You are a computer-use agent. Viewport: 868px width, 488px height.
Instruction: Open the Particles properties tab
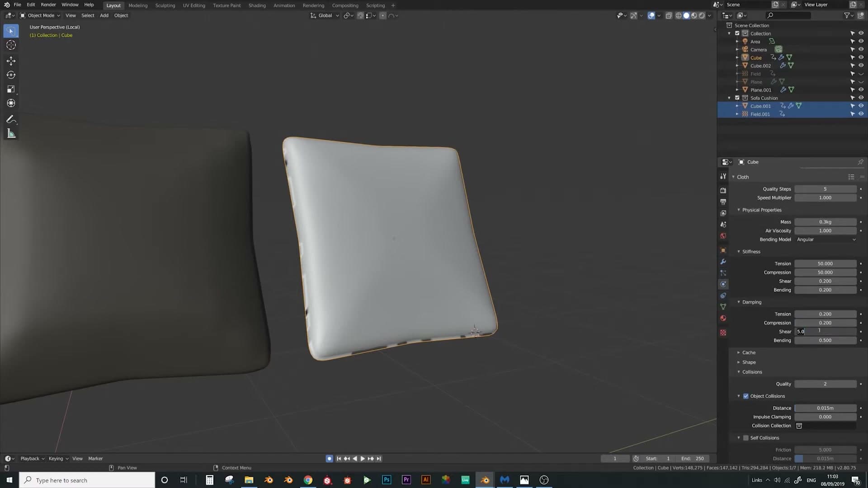tap(723, 273)
